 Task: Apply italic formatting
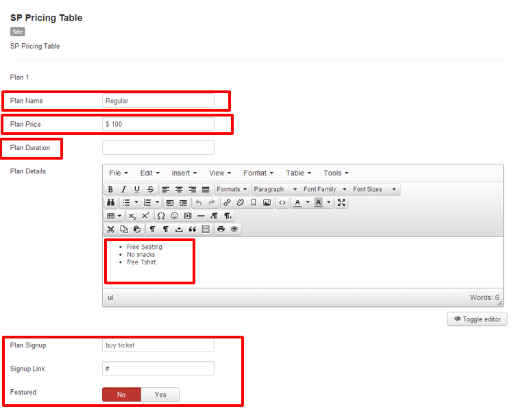tap(123, 189)
